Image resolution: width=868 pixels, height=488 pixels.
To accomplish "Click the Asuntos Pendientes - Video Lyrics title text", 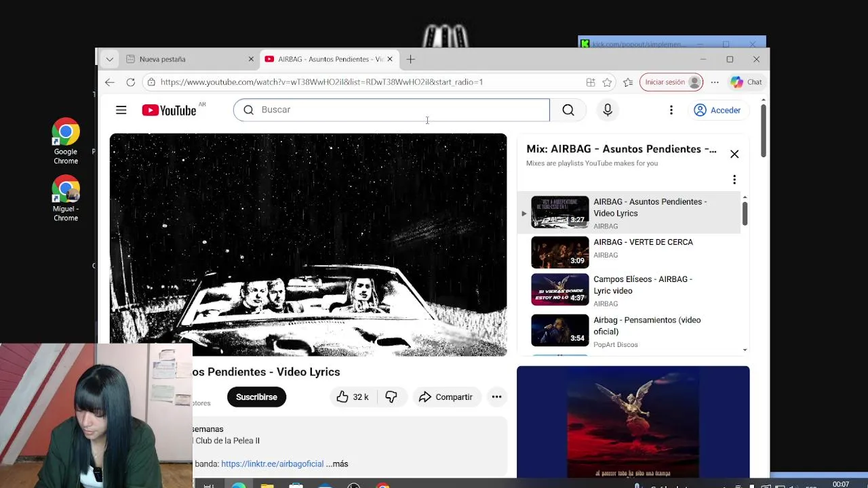I will tap(267, 372).
